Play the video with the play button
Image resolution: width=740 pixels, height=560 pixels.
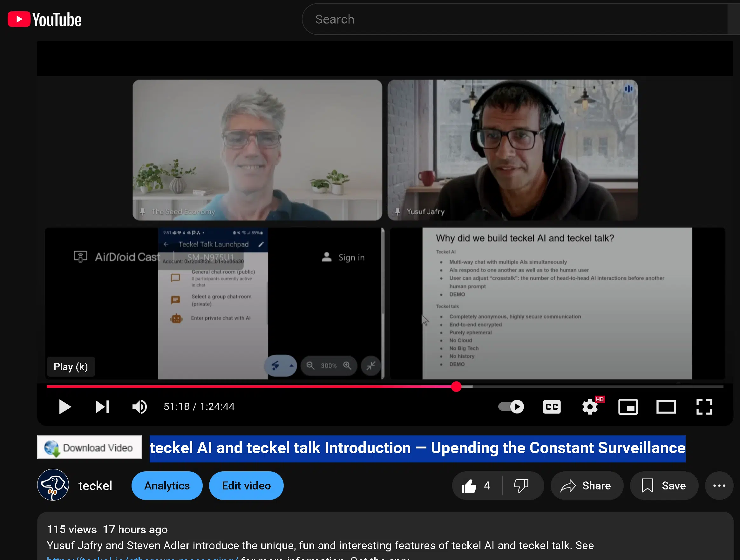click(64, 407)
